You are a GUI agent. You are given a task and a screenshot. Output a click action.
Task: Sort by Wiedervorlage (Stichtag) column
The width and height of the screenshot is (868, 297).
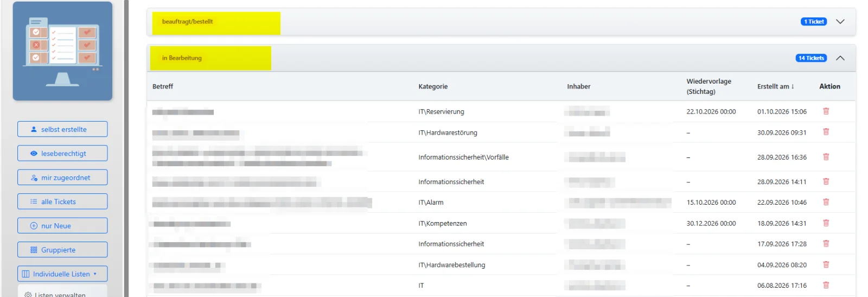click(709, 86)
